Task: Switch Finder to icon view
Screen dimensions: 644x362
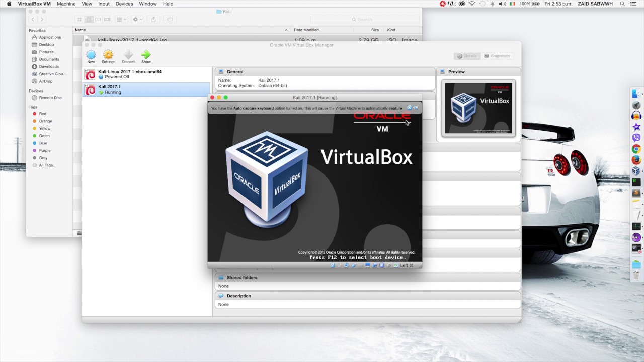Action: (x=79, y=19)
